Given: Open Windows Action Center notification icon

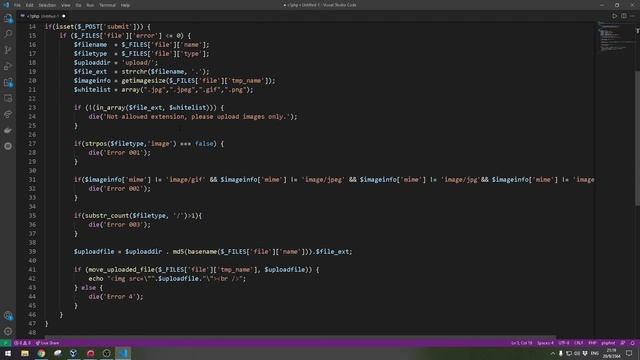Looking at the screenshot, I should click(x=629, y=353).
